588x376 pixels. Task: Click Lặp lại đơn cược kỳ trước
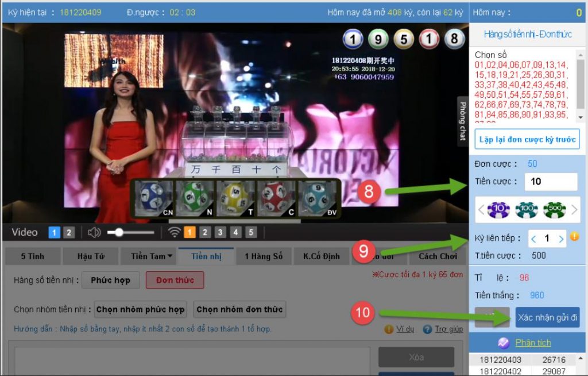527,139
